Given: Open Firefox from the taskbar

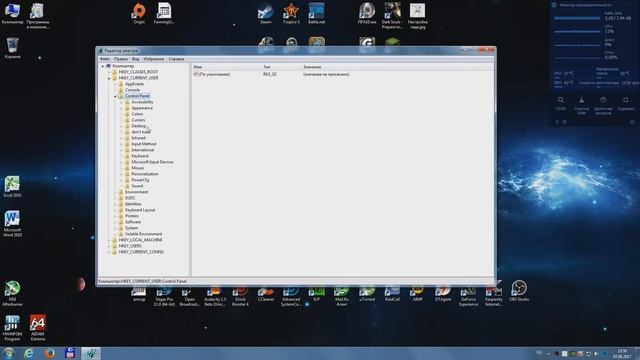Looking at the screenshot, I should click(x=49, y=353).
